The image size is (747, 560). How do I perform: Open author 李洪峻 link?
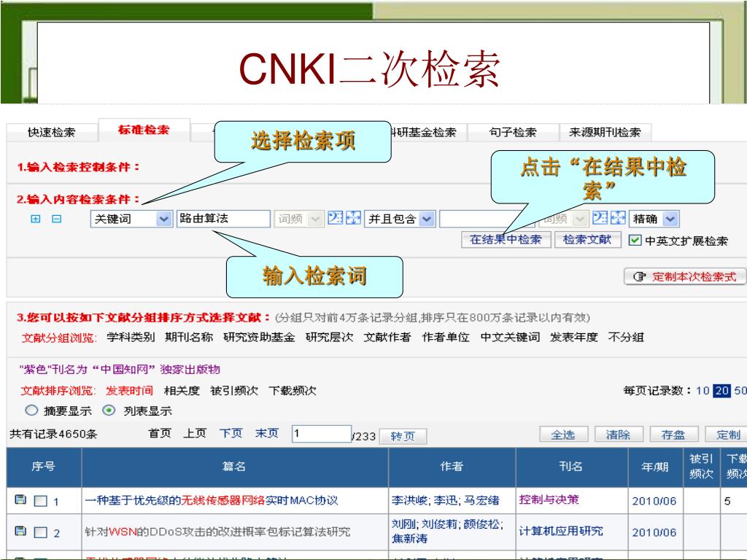410,500
